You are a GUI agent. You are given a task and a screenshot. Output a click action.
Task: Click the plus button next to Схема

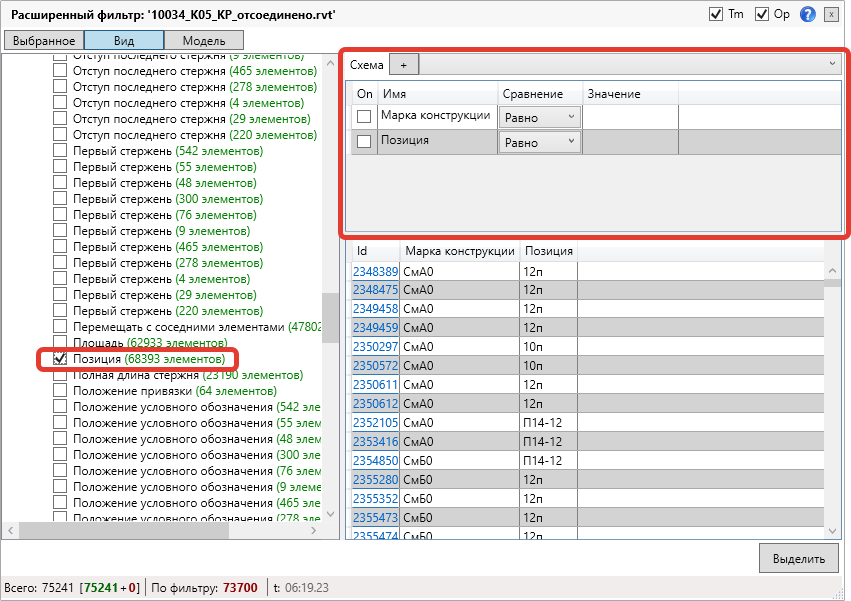point(404,64)
